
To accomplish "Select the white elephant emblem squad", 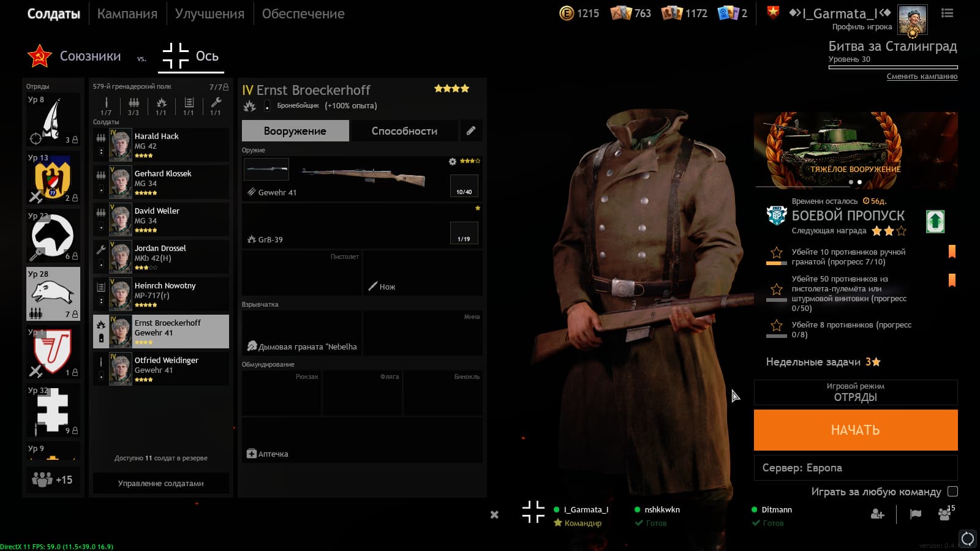I will coord(53,236).
